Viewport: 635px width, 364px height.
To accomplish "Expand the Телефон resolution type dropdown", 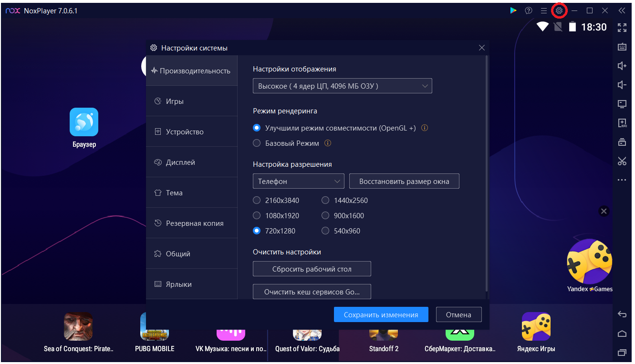I will (298, 182).
